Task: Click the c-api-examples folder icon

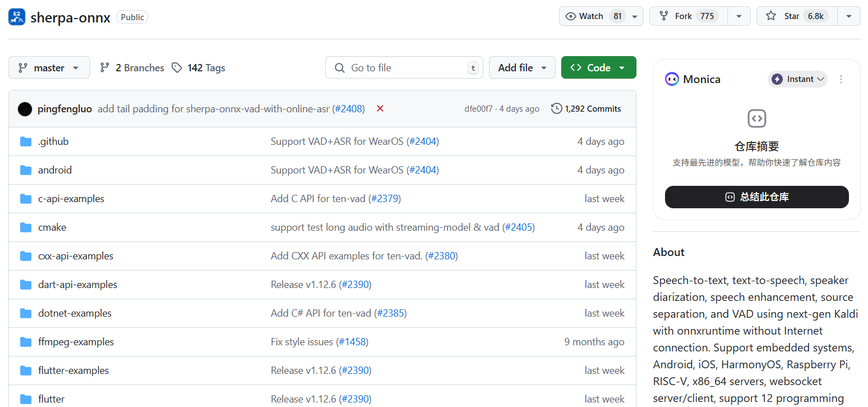Action: point(25,199)
